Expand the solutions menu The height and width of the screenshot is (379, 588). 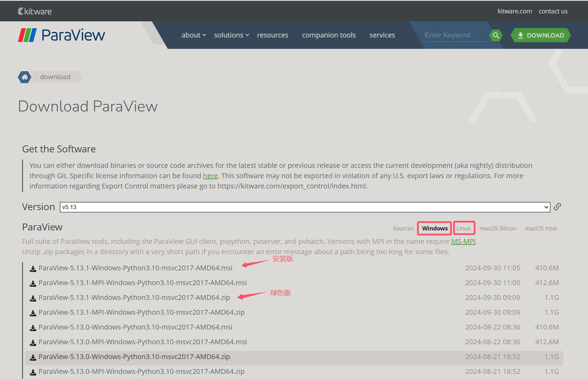pos(231,35)
